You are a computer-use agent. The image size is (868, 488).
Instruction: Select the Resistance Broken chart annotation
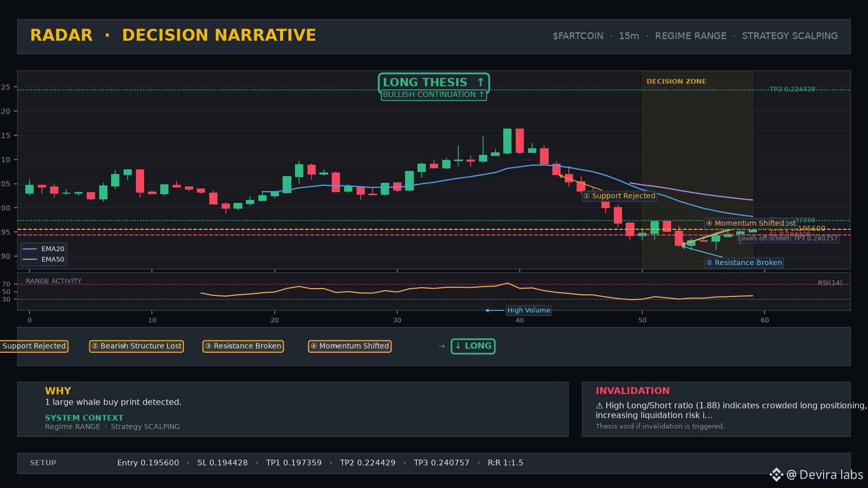click(744, 263)
